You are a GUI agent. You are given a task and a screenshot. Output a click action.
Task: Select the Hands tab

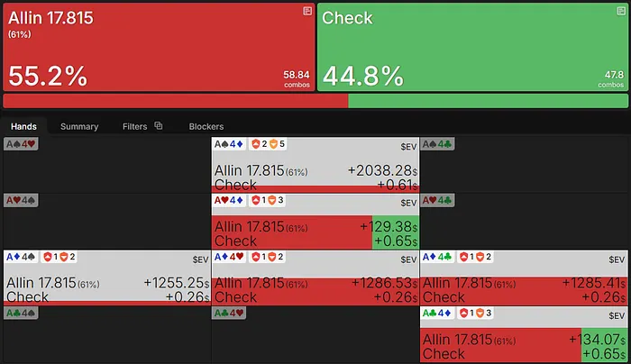pos(23,126)
